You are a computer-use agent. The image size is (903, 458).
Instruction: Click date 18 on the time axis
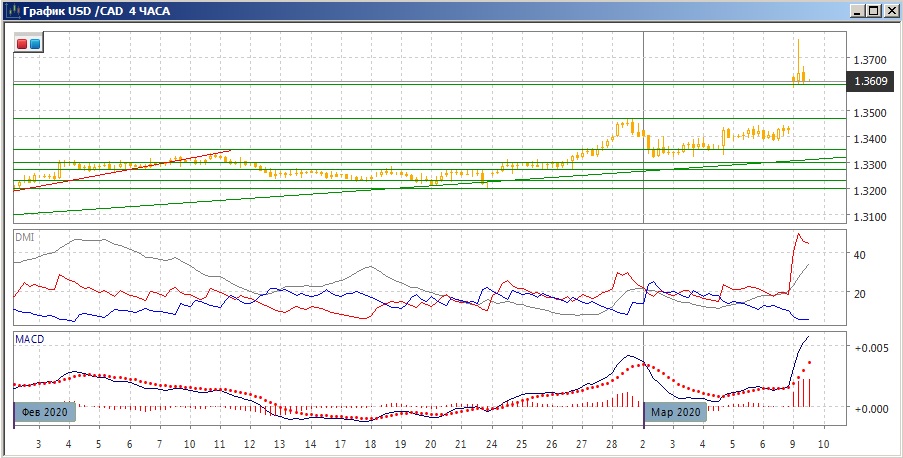tap(370, 443)
